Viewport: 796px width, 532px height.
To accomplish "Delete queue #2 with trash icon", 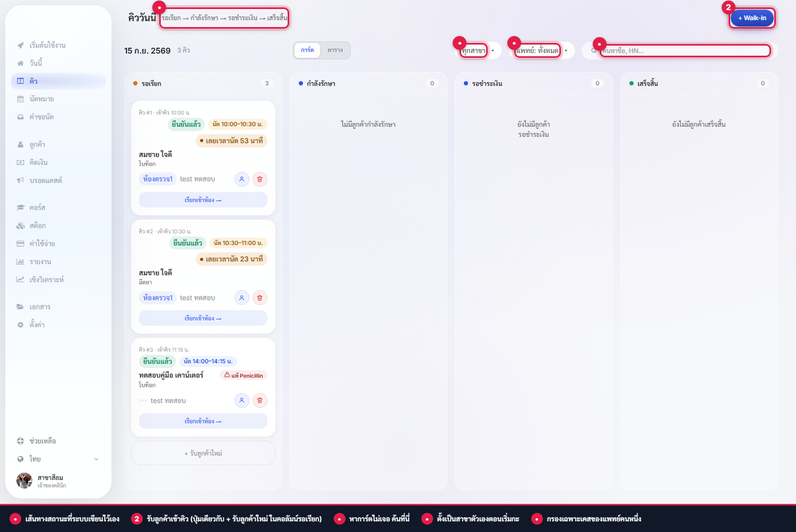I will point(260,298).
